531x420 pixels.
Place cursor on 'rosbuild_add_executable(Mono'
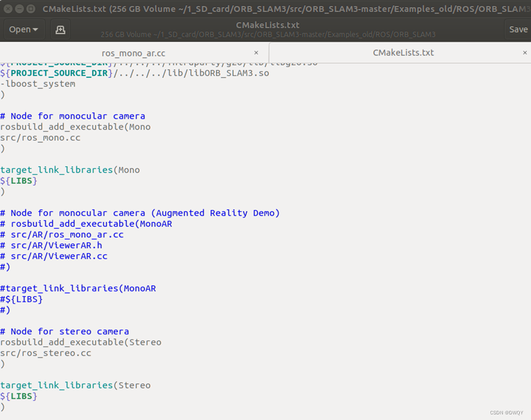tap(75, 127)
